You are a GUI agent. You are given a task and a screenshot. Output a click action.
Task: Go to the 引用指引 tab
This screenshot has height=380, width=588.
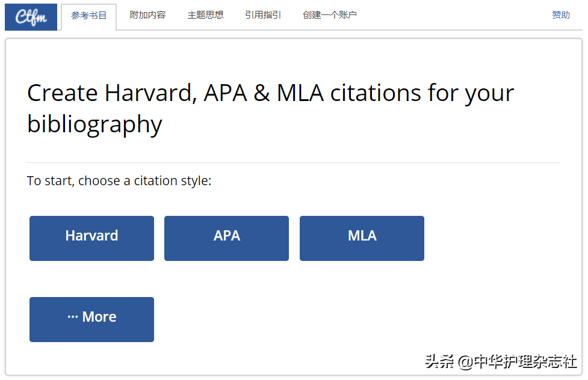[263, 15]
